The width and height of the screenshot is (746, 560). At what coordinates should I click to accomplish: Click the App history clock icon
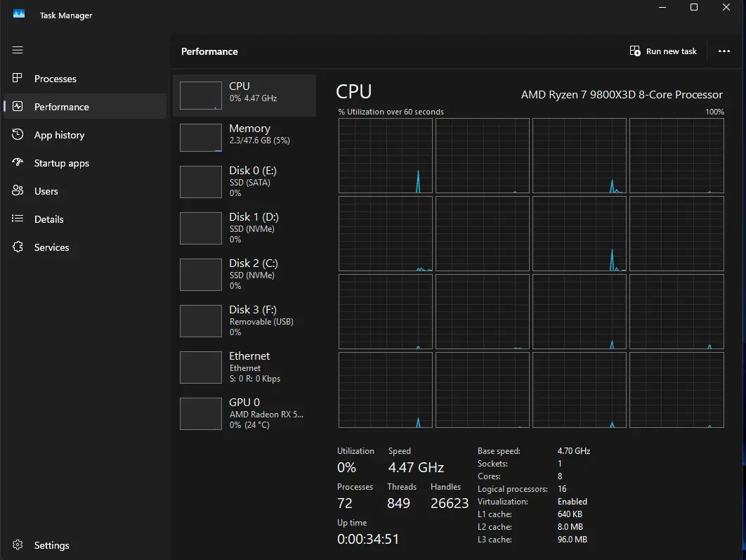tap(18, 134)
